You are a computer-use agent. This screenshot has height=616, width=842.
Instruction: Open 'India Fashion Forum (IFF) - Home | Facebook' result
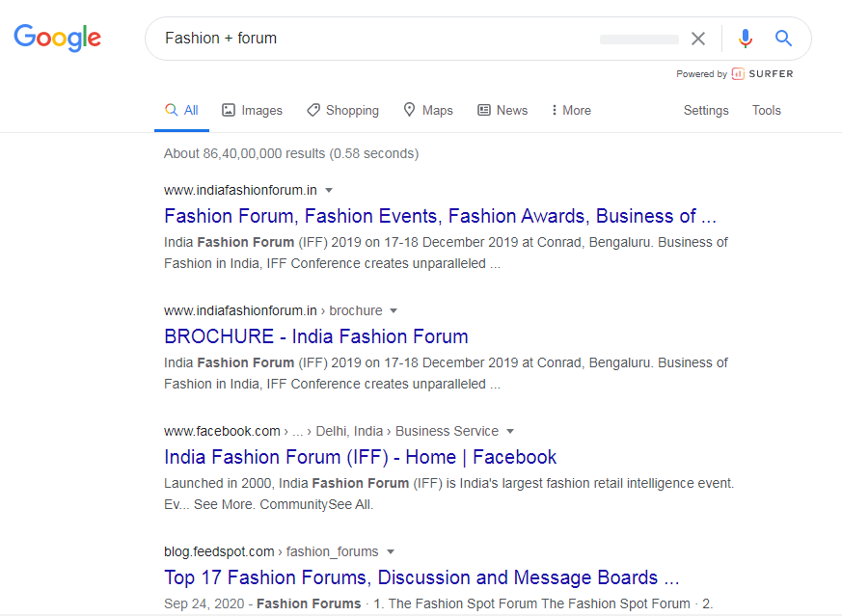(x=361, y=457)
